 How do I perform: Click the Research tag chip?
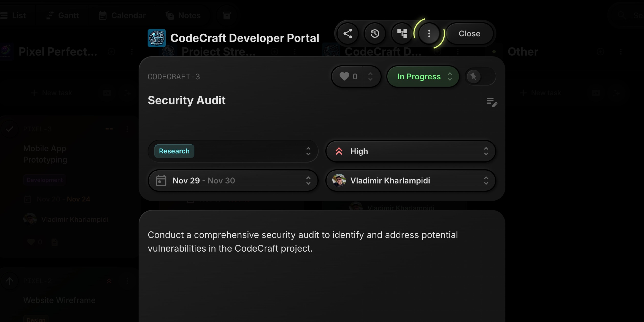pyautogui.click(x=174, y=151)
